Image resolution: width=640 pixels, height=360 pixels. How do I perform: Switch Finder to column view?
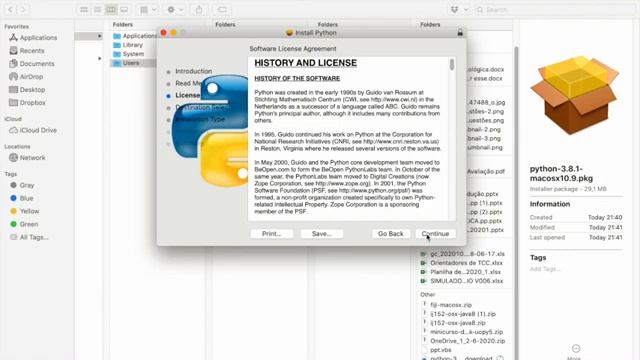tap(111, 9)
